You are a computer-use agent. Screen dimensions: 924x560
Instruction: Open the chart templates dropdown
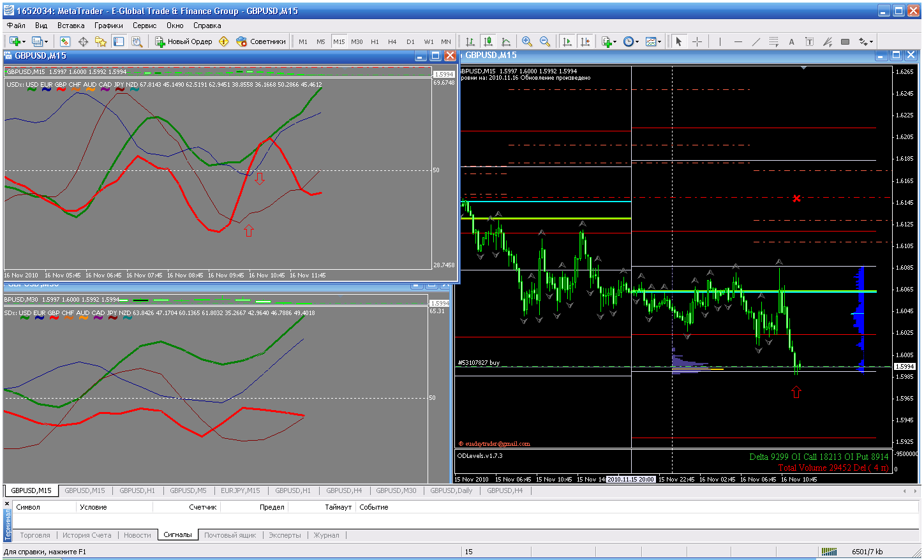click(660, 41)
